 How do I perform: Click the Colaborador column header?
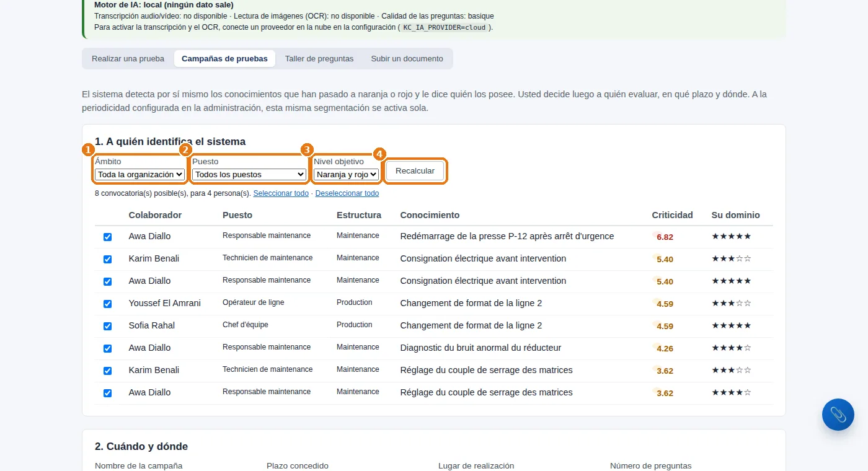point(155,215)
